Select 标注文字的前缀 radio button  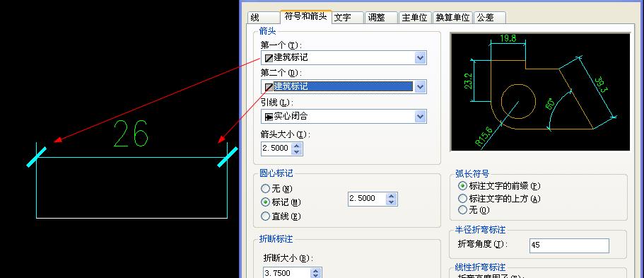click(x=462, y=186)
